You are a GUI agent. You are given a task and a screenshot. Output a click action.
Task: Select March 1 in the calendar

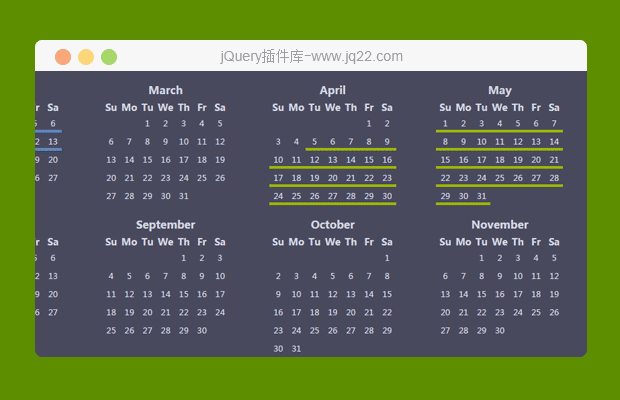[x=147, y=124]
